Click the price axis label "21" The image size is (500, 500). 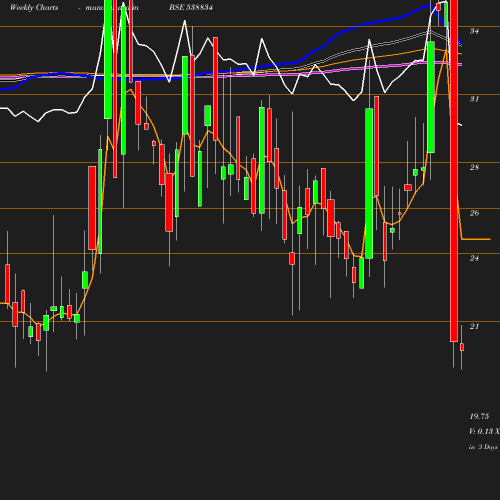coord(474,326)
